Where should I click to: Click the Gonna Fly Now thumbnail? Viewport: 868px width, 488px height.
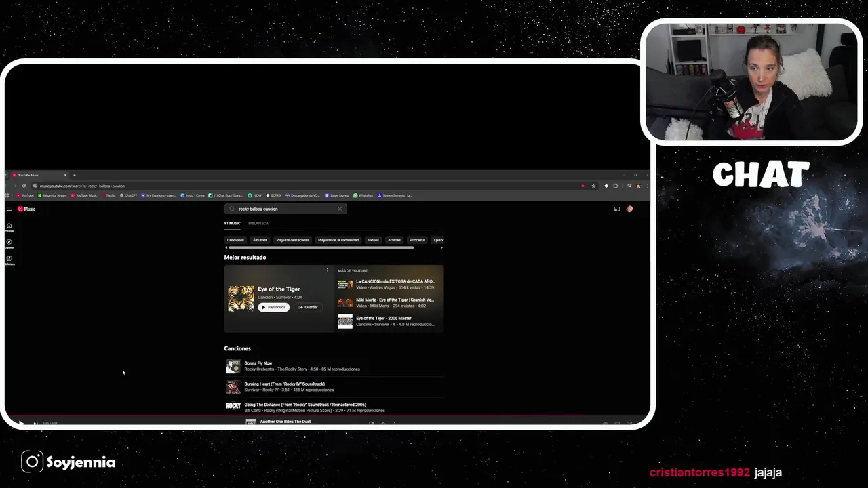coord(233,366)
